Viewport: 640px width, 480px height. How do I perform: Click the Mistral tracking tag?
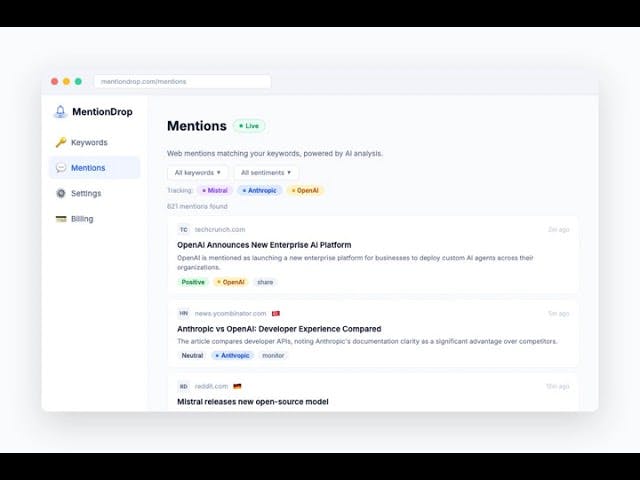tap(215, 190)
